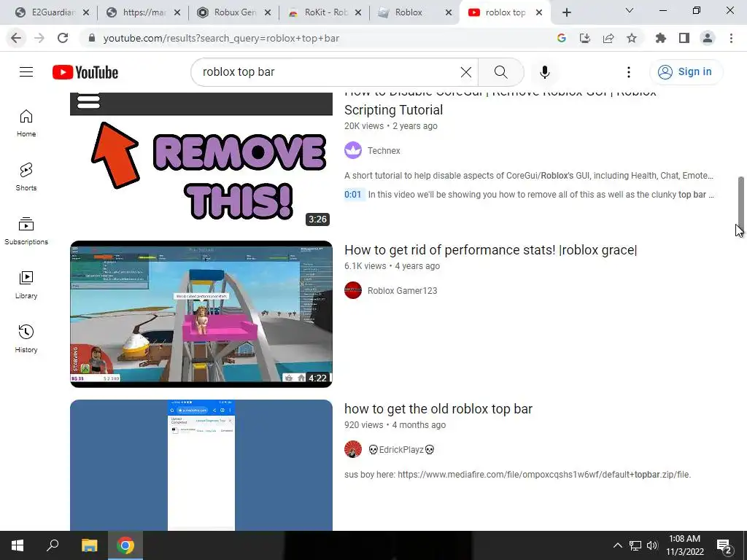Go back with browser back arrow
Image resolution: width=747 pixels, height=560 pixels.
(x=16, y=38)
